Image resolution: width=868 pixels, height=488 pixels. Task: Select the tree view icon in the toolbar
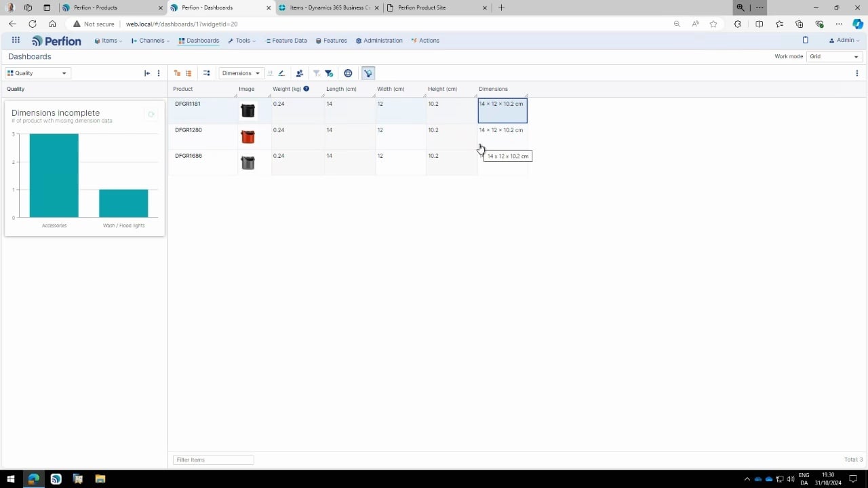click(177, 73)
